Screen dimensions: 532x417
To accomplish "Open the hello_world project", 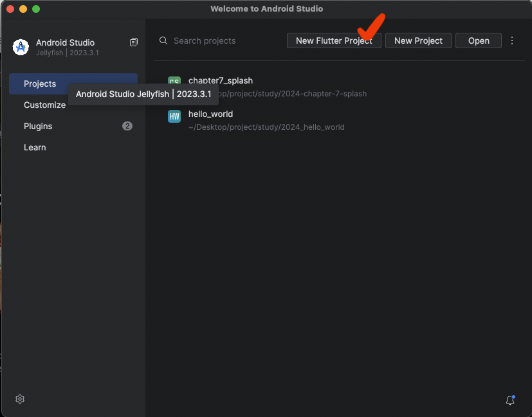I will pyautogui.click(x=211, y=114).
